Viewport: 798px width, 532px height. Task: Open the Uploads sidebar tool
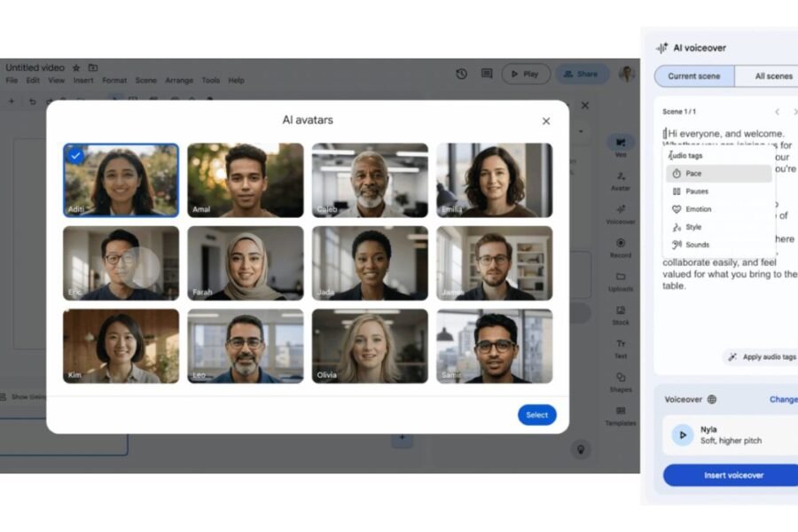(x=621, y=282)
